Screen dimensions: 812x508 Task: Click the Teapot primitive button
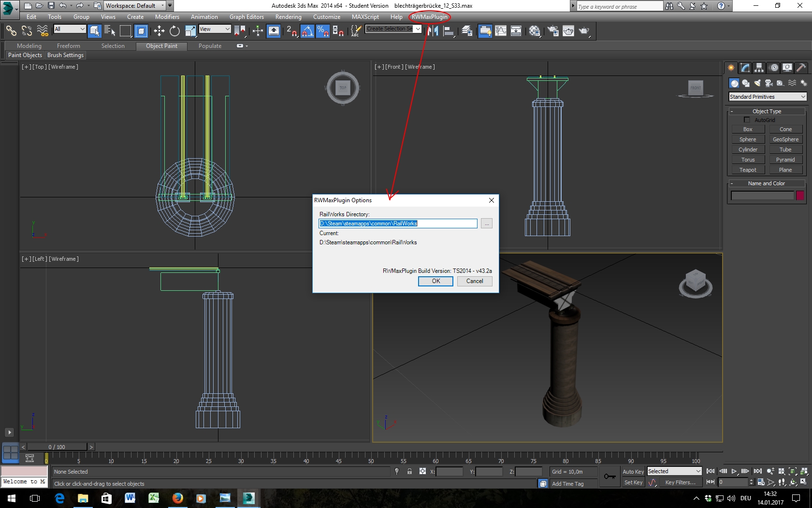pos(747,170)
